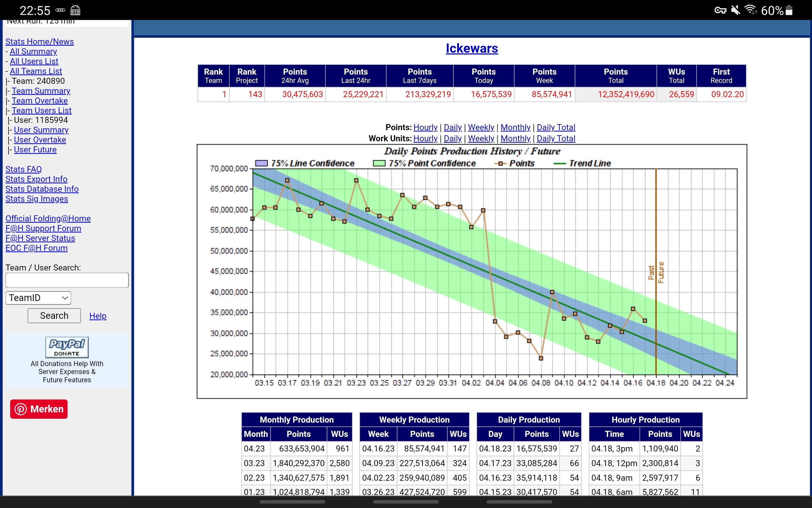Open the Stats FAQ link
The width and height of the screenshot is (812, 508).
(x=23, y=169)
